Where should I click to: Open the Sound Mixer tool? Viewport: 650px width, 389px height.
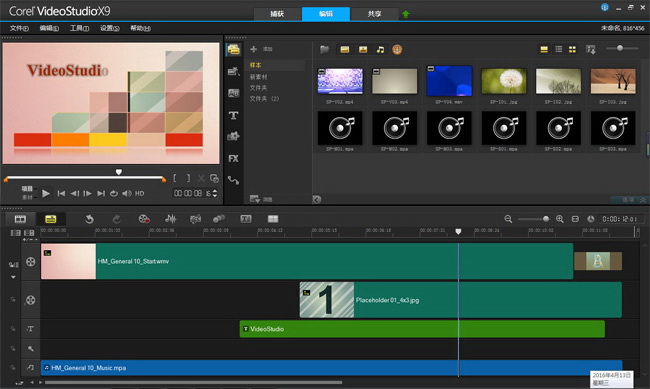(170, 219)
